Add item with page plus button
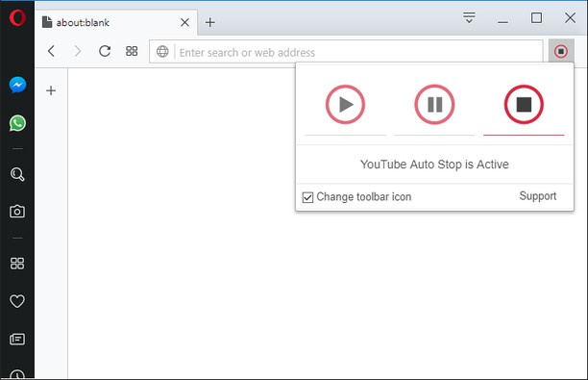The image size is (588, 380). pyautogui.click(x=51, y=90)
